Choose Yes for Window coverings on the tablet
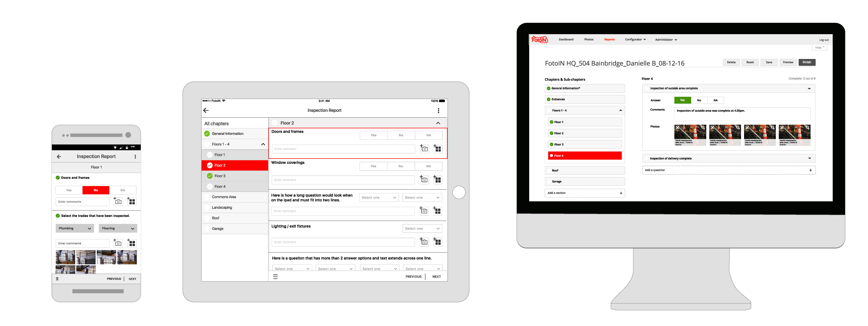The image size is (868, 326). pyautogui.click(x=373, y=166)
